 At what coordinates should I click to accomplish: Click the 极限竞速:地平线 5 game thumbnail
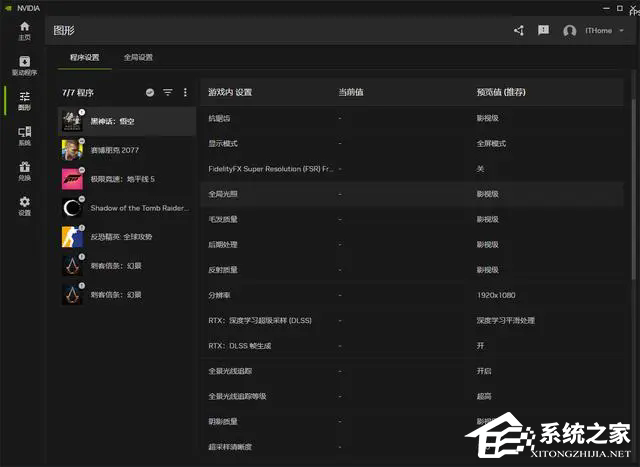point(72,179)
